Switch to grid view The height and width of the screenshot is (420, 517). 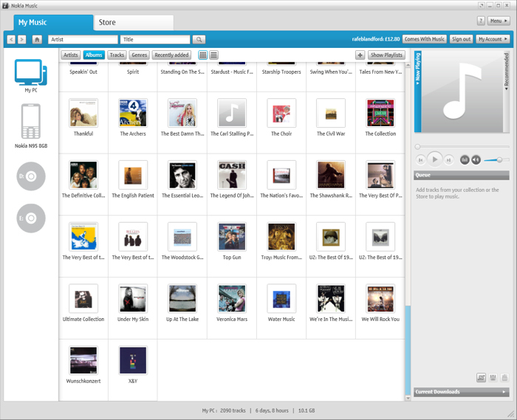[x=203, y=55]
